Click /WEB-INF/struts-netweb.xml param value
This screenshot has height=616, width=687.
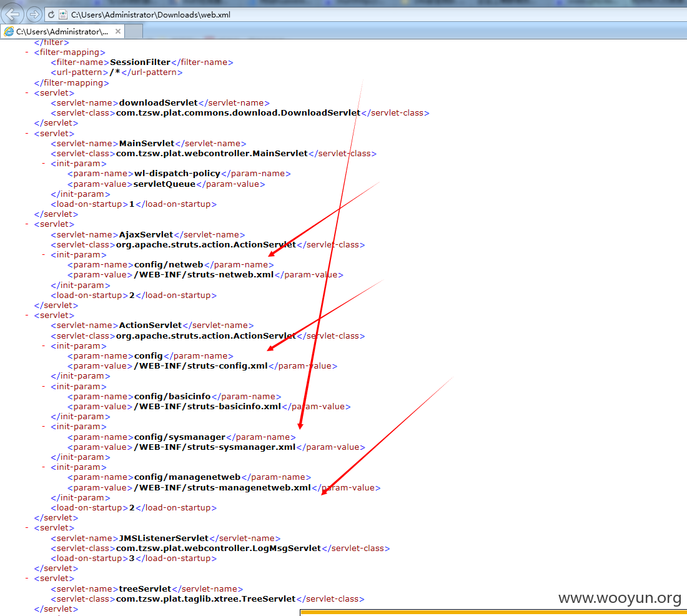[x=204, y=275]
